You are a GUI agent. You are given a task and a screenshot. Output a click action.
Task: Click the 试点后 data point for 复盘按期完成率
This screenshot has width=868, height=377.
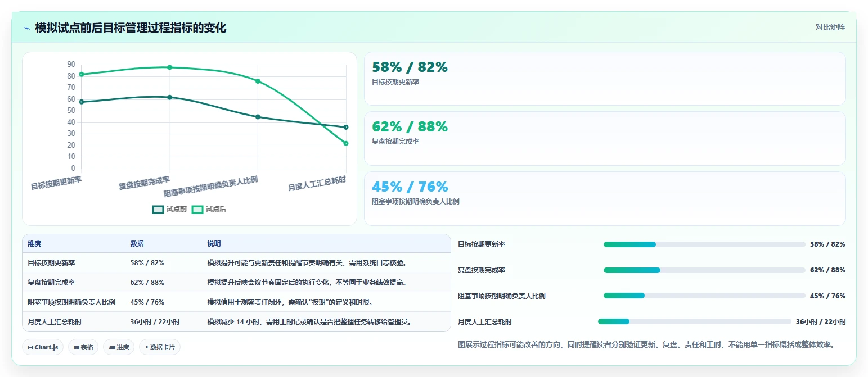pyautogui.click(x=170, y=67)
